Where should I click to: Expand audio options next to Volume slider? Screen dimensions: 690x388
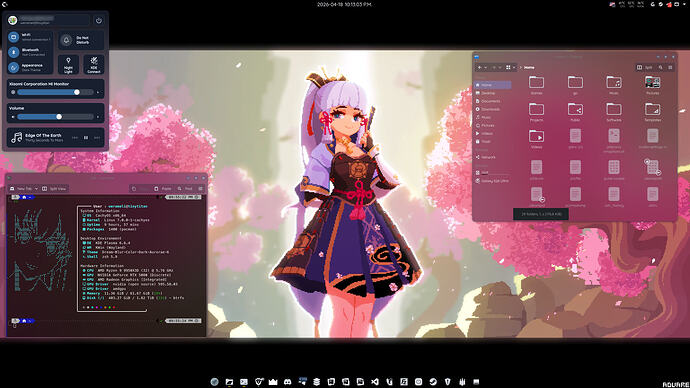coord(98,117)
